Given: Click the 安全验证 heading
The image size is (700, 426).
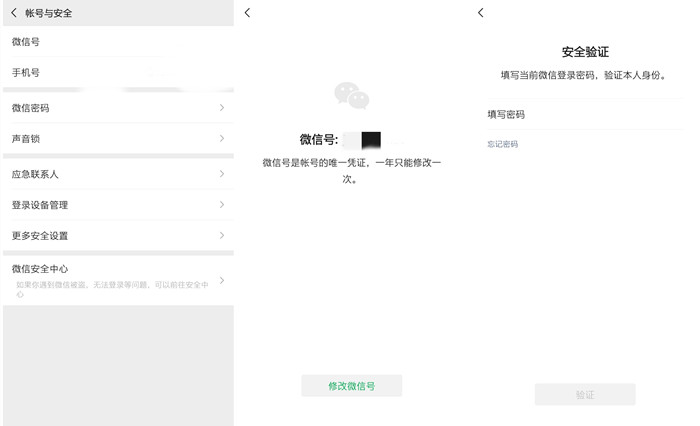Looking at the screenshot, I should pyautogui.click(x=585, y=52).
